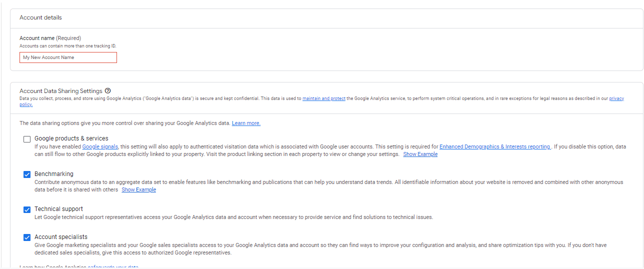Click the 'Google products & services' label
Screen dimensions: 644x269
[71, 138]
